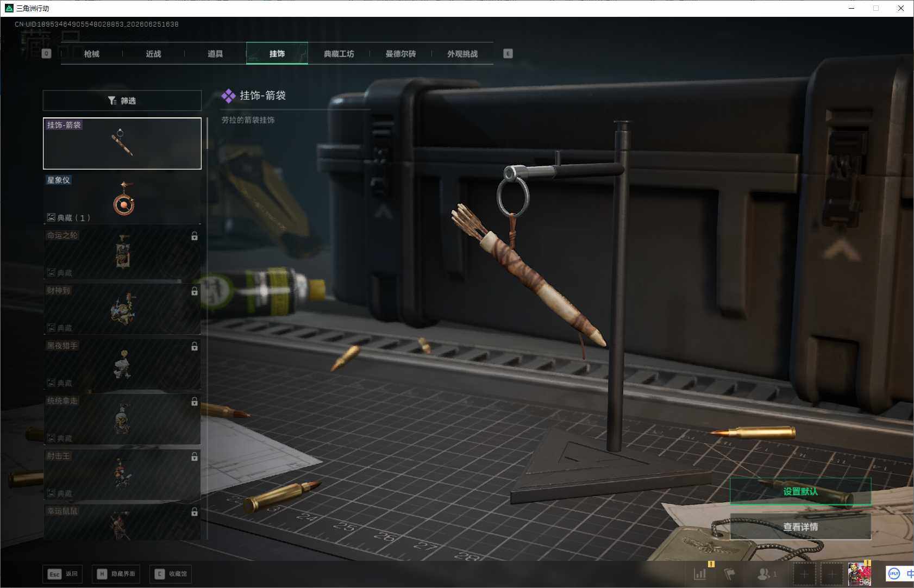914x588 pixels.
Task: Click the lock icon on 命运之轮
Action: [195, 236]
